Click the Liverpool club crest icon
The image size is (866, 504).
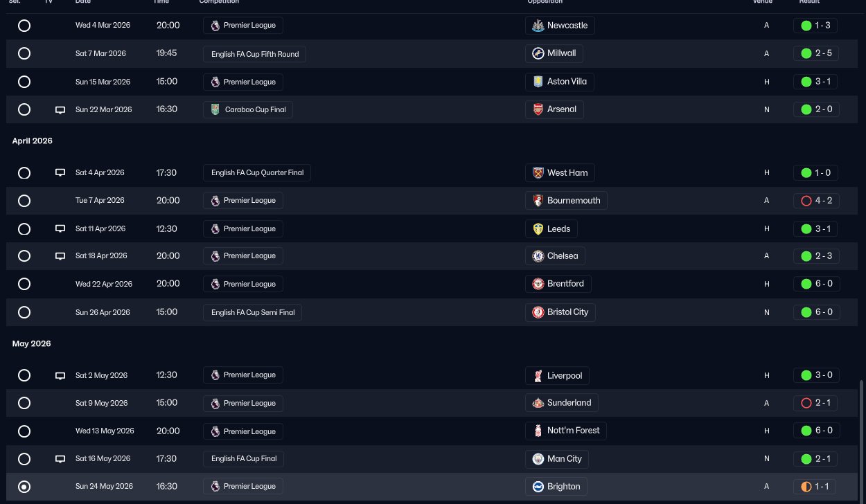click(538, 376)
